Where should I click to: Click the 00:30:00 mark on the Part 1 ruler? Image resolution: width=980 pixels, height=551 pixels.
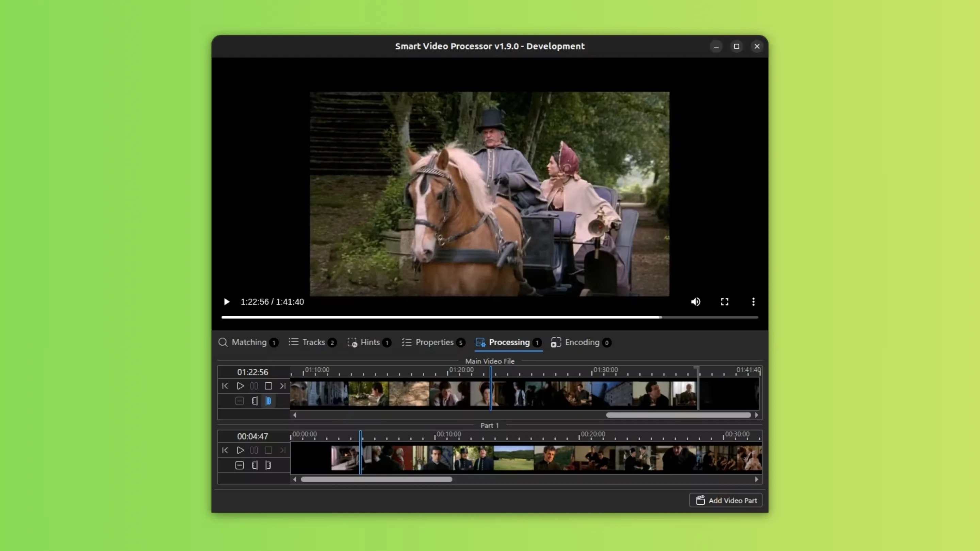point(737,434)
